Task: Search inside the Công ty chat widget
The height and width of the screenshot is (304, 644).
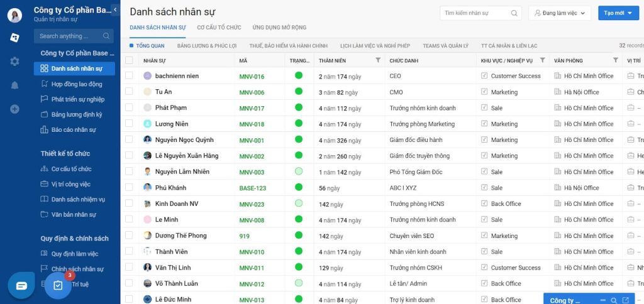Action: tap(614, 300)
